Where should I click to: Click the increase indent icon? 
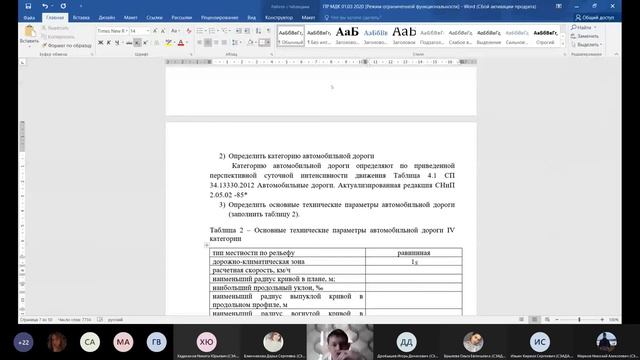[x=247, y=31]
